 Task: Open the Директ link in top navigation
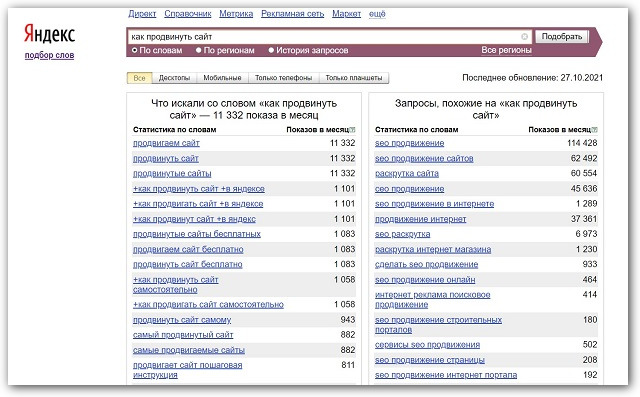(142, 14)
